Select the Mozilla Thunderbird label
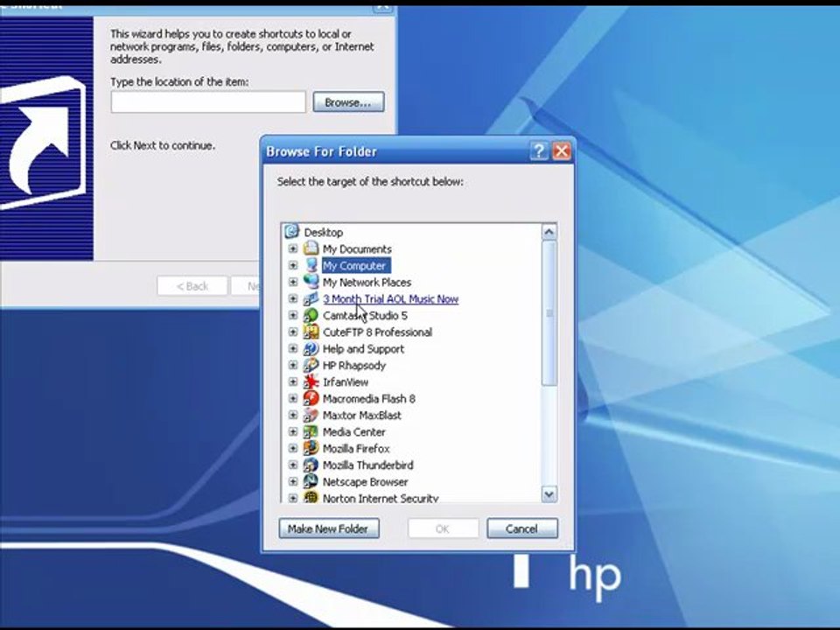Image resolution: width=840 pixels, height=630 pixels. [x=367, y=465]
